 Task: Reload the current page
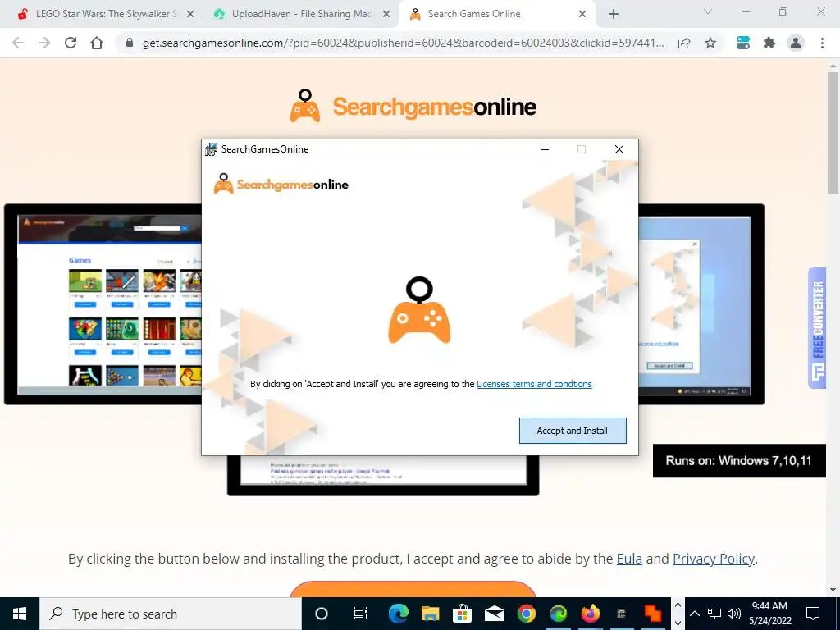point(71,43)
